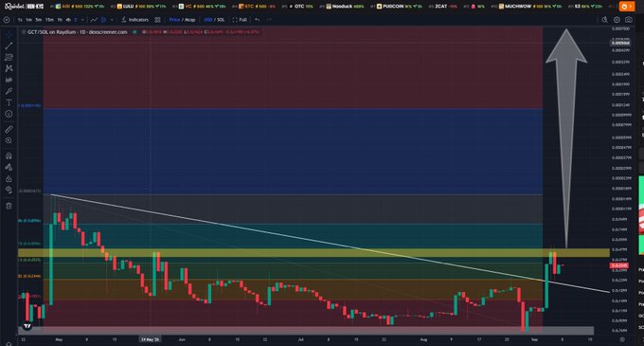
Task: Open the indicator templates grid
Action: click(x=158, y=20)
